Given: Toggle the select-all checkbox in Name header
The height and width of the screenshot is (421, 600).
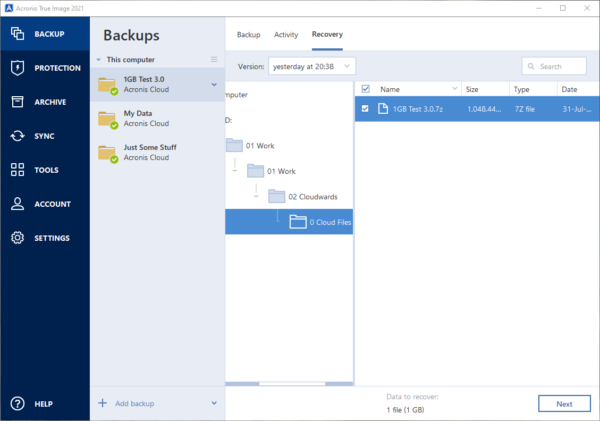Looking at the screenshot, I should click(365, 89).
